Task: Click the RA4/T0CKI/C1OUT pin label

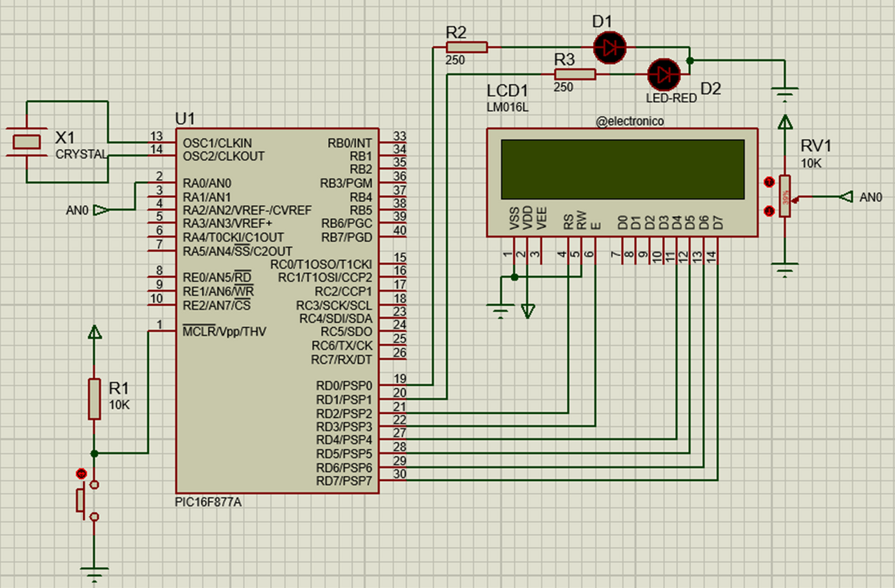Action: tap(234, 238)
